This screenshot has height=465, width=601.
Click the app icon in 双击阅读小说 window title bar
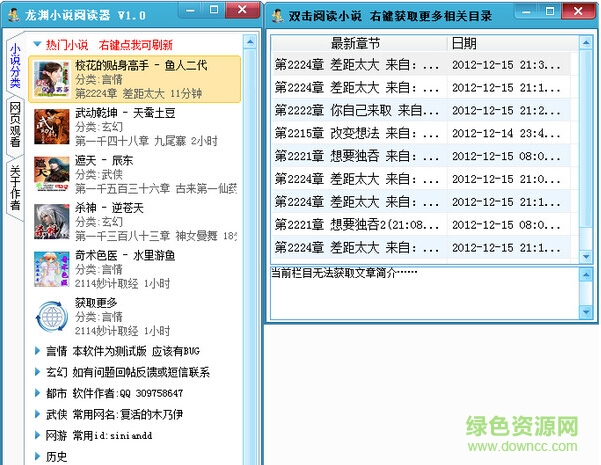coord(278,16)
